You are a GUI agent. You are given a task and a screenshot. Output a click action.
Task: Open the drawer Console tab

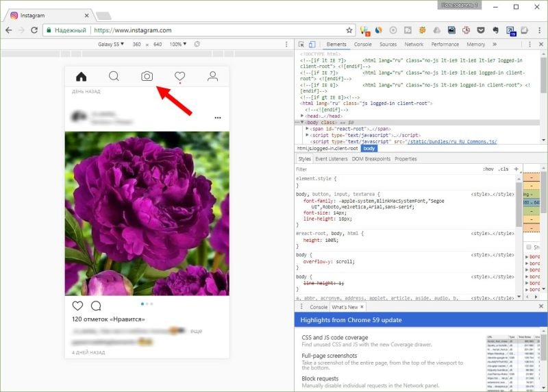[x=319, y=307]
